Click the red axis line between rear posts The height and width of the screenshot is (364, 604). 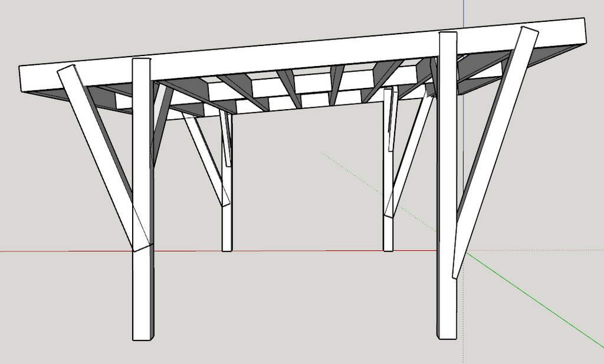coord(308,251)
